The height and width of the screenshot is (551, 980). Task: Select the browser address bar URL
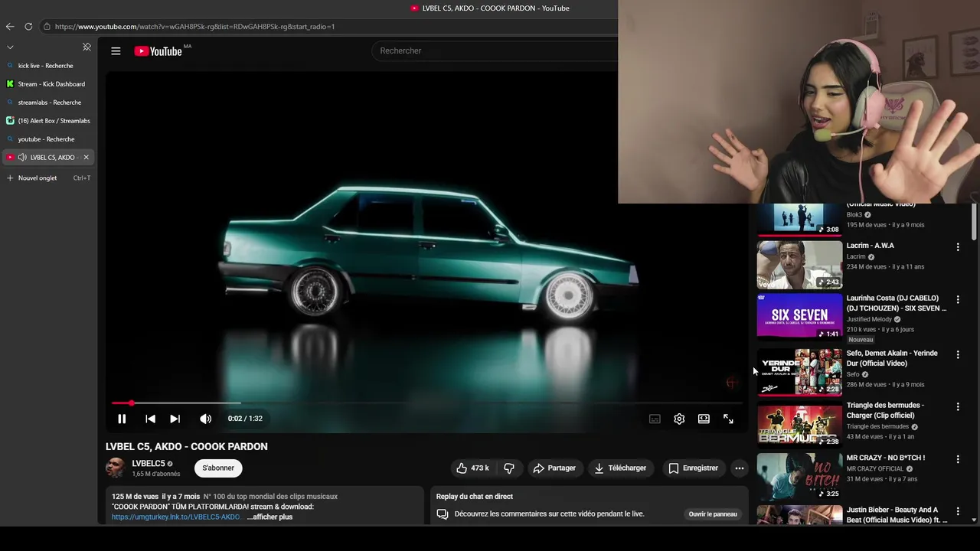(x=194, y=27)
